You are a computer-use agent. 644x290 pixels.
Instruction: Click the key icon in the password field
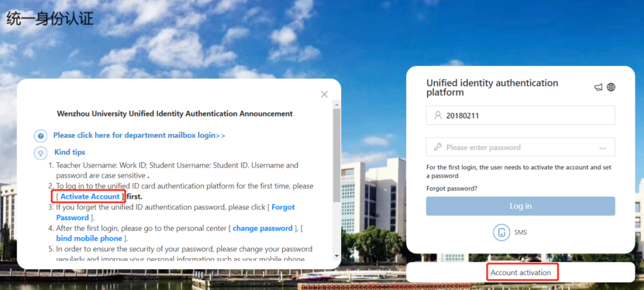click(438, 147)
